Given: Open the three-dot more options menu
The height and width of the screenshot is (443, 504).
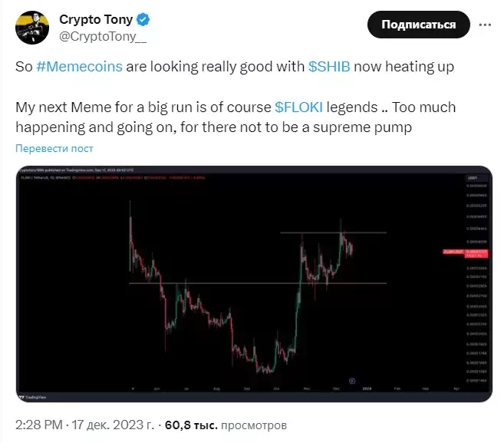Looking at the screenshot, I should click(485, 25).
